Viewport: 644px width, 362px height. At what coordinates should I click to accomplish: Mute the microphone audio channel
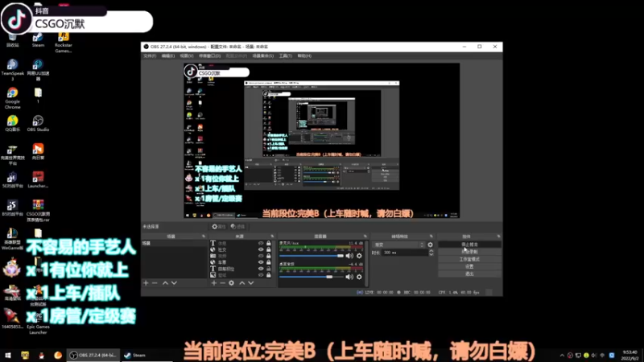[x=349, y=256]
